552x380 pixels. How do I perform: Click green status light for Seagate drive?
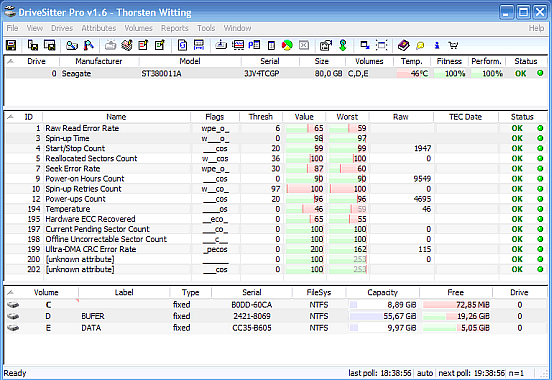pos(540,74)
